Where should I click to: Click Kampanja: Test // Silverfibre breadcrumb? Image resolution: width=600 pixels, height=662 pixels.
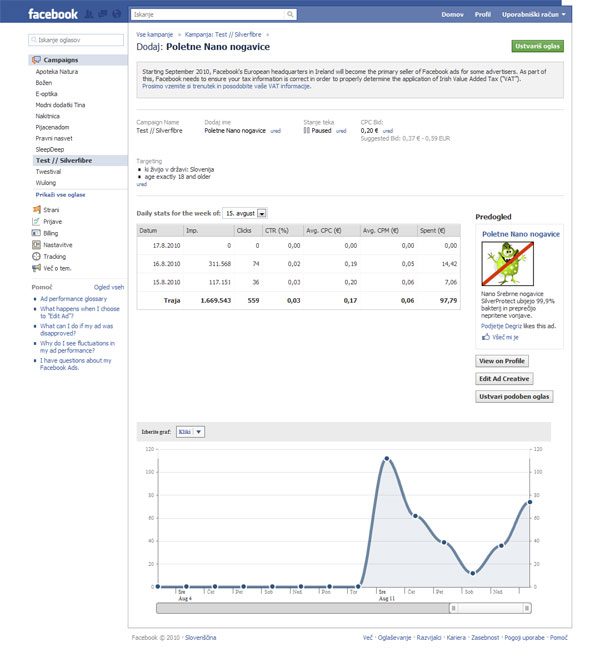pyautogui.click(x=223, y=35)
